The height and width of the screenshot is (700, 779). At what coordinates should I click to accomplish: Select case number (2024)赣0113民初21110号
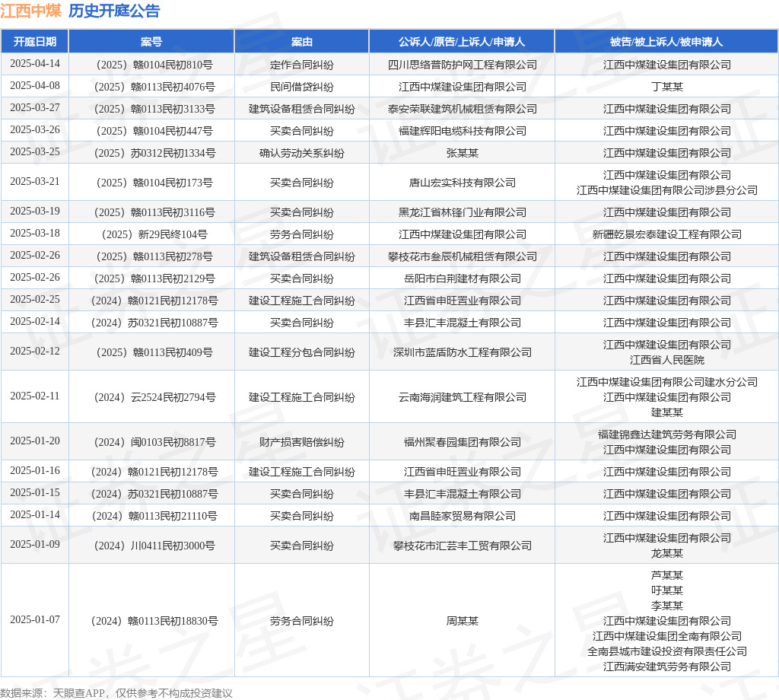point(154,516)
